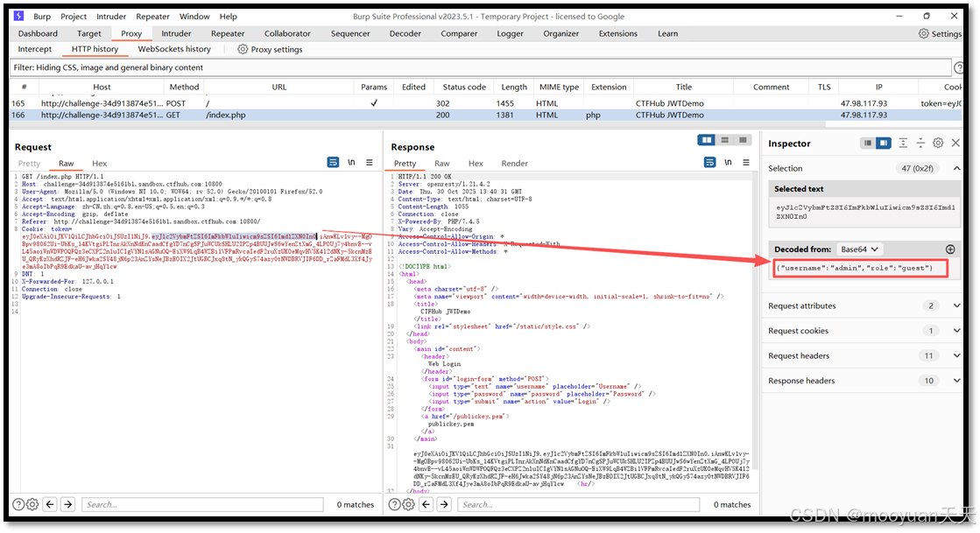This screenshot has width=980, height=533.
Task: Sort history by Title column
Action: tap(684, 87)
